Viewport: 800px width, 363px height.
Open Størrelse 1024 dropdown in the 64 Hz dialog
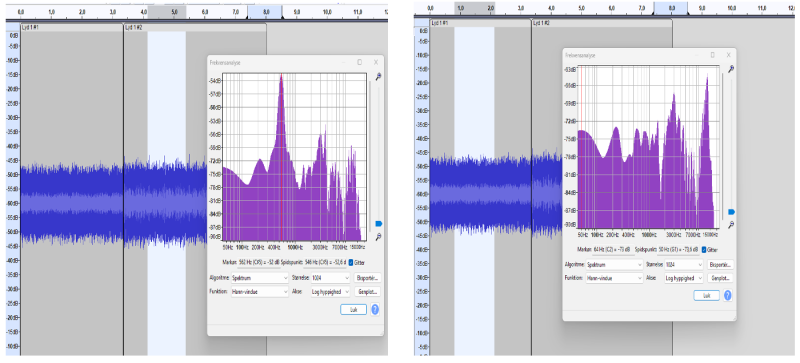(x=683, y=265)
